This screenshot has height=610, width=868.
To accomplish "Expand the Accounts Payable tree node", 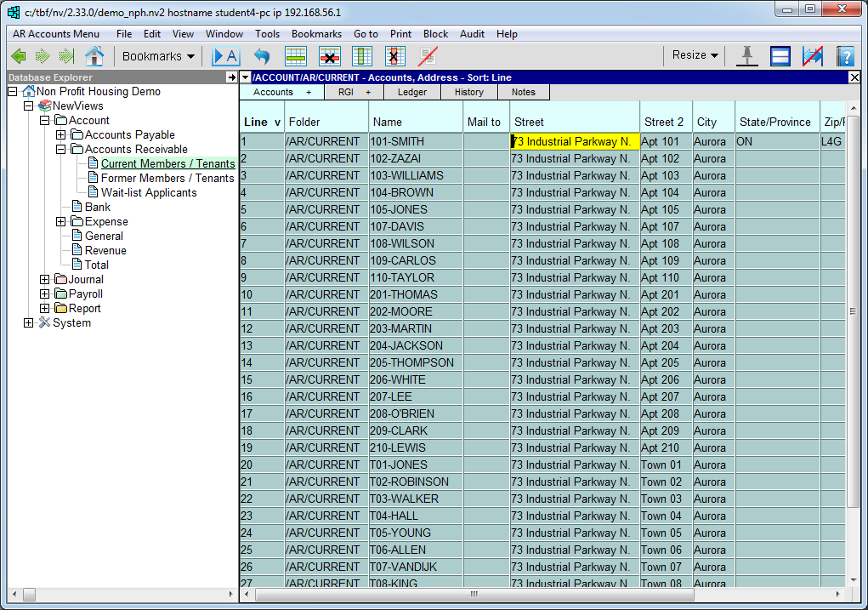I will point(61,135).
